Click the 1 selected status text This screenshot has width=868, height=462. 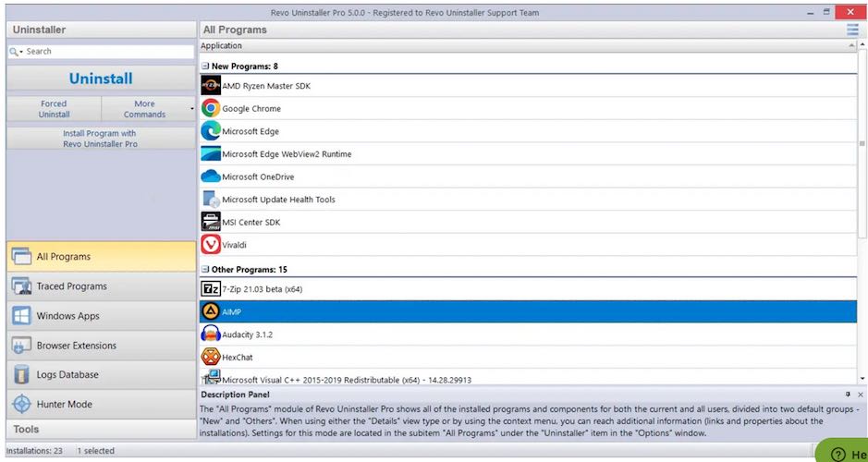point(95,451)
